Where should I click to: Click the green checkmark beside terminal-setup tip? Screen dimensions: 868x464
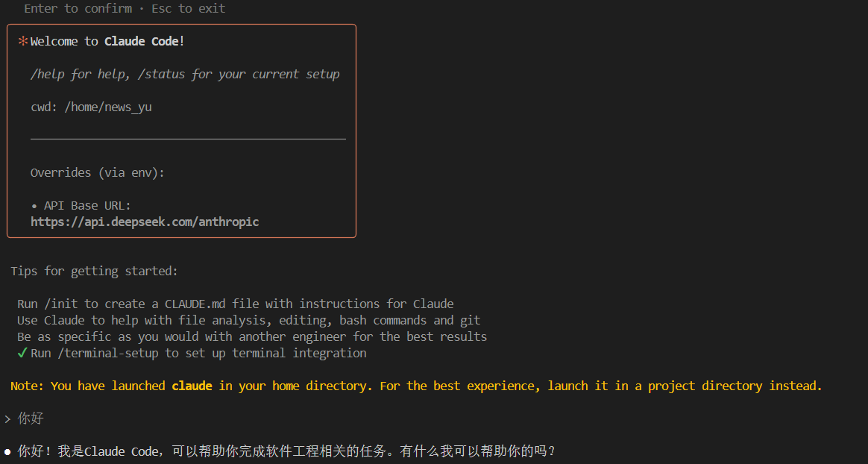point(22,353)
